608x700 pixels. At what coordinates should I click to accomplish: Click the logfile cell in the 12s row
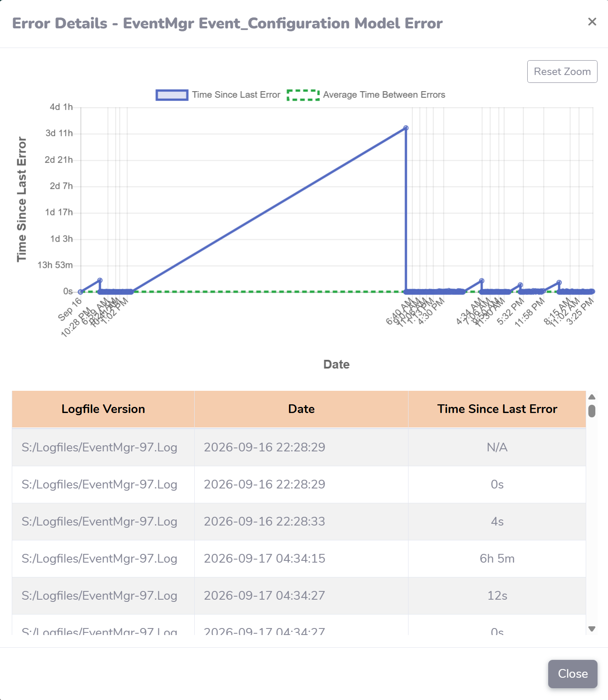[x=103, y=596]
